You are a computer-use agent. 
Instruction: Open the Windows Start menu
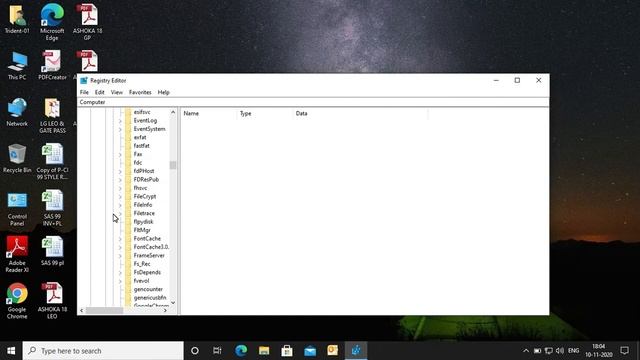click(x=11, y=351)
